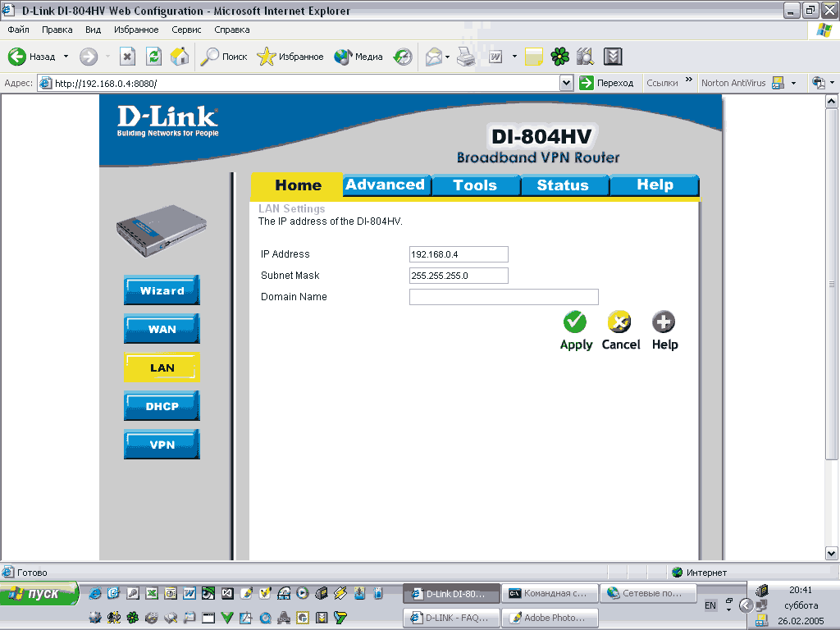Click the Stop loading icon
This screenshot has height=630, width=840.
click(x=127, y=57)
